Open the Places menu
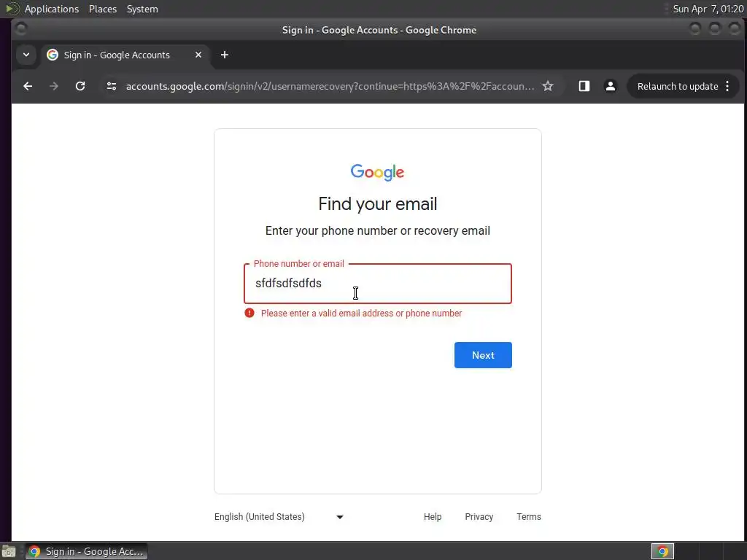The image size is (747, 560). coord(103,9)
